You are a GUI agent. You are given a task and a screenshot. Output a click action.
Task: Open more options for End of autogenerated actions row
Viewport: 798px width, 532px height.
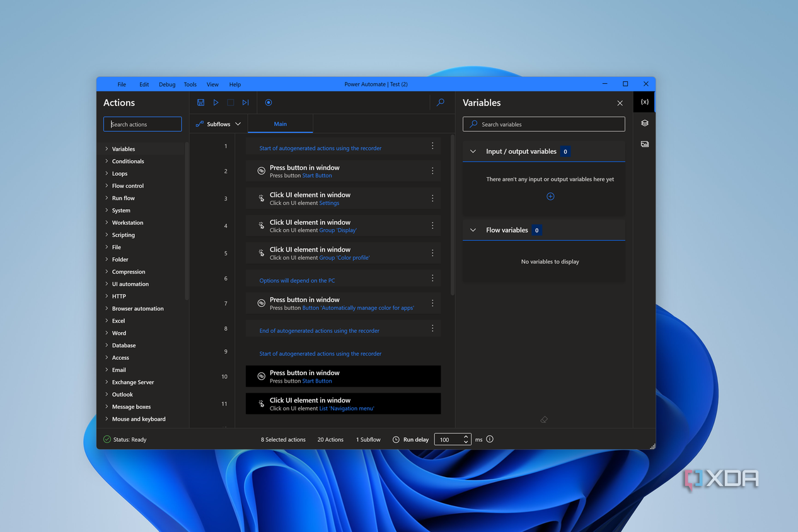click(432, 328)
